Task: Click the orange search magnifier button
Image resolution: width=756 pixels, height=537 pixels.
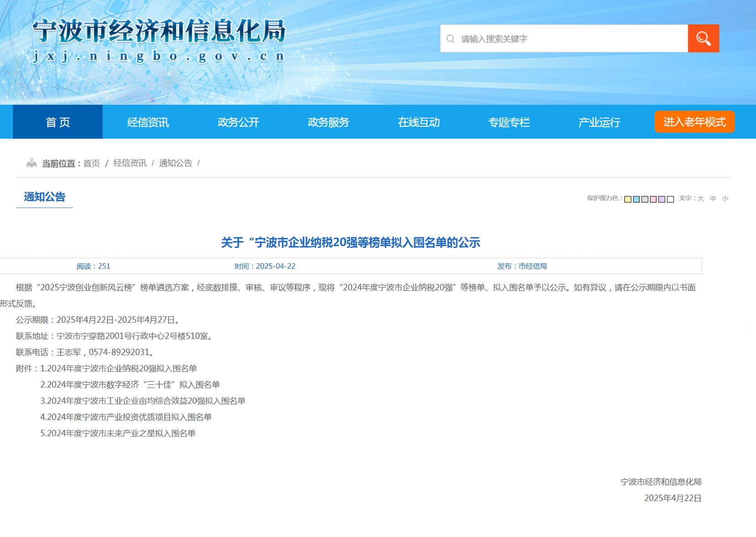Action: (703, 39)
